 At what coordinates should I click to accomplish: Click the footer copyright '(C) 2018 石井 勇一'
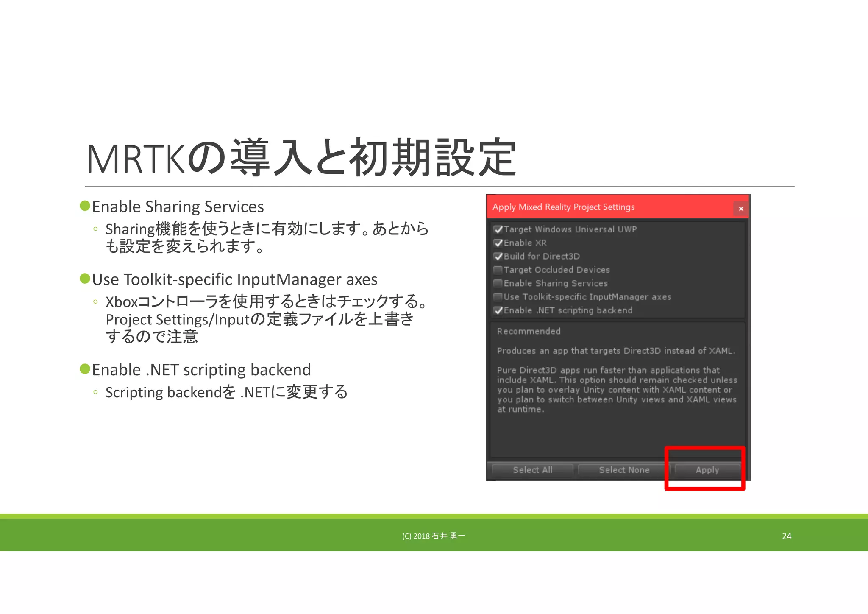434,536
